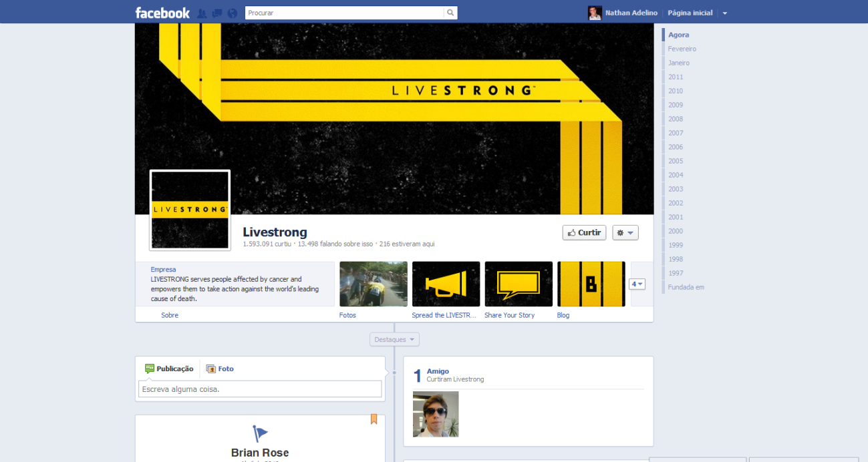Open the gear settings dropdown
Screen dimensions: 868x462
point(625,232)
